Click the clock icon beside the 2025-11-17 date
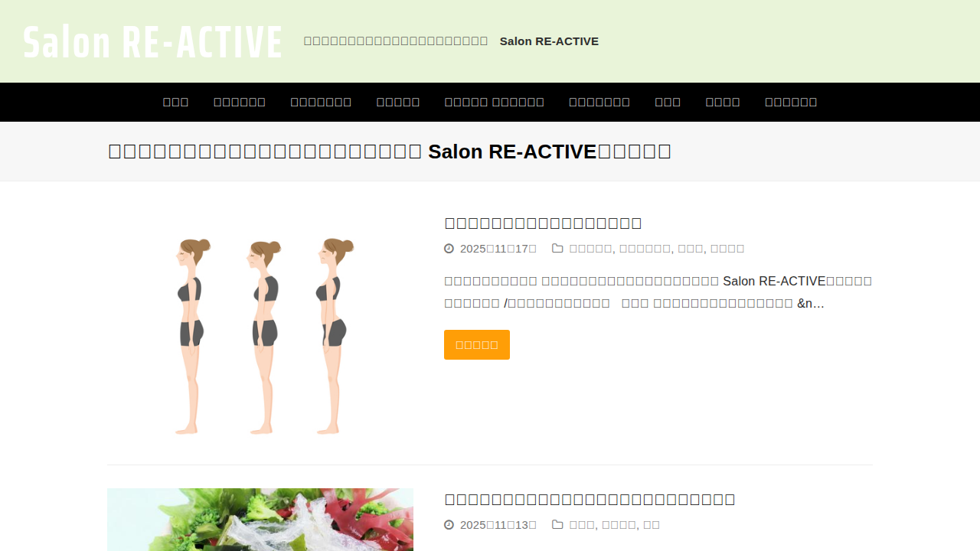 click(449, 249)
